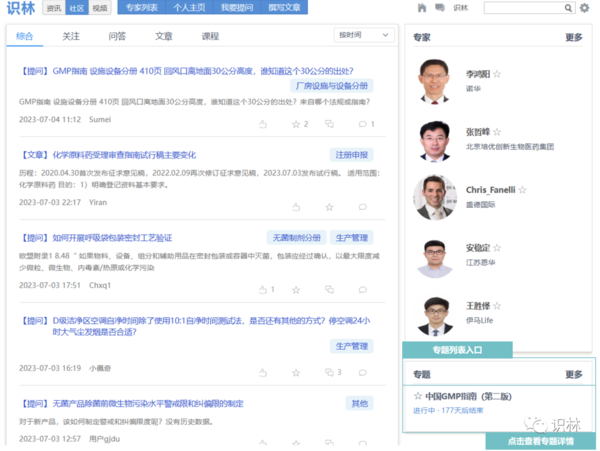This screenshot has height=451, width=600.
Task: Open the 专家列表 menu item
Action: (x=142, y=7)
